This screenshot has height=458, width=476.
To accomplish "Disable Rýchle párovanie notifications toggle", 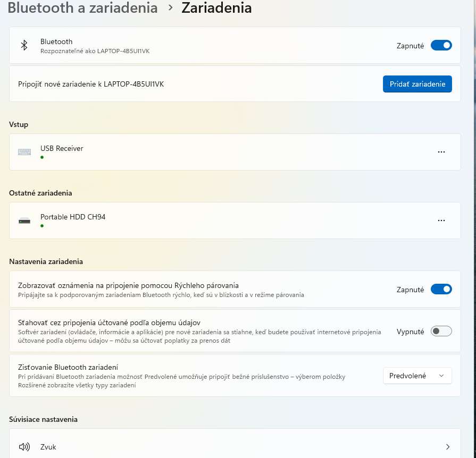I will point(441,290).
